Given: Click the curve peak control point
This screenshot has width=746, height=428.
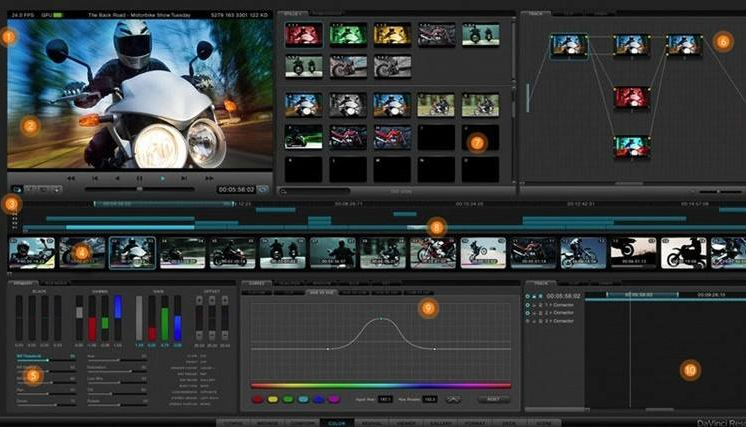Looking at the screenshot, I should coord(381,319).
